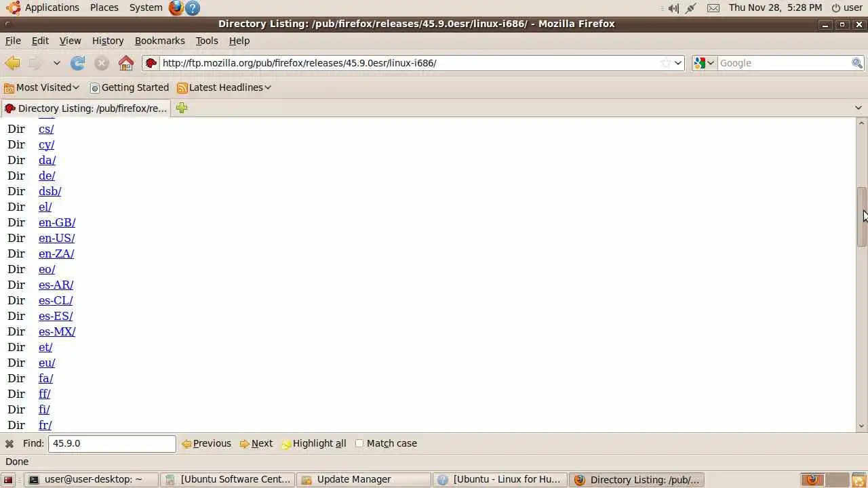Click the Find text field
The image size is (868, 488).
coord(112,443)
